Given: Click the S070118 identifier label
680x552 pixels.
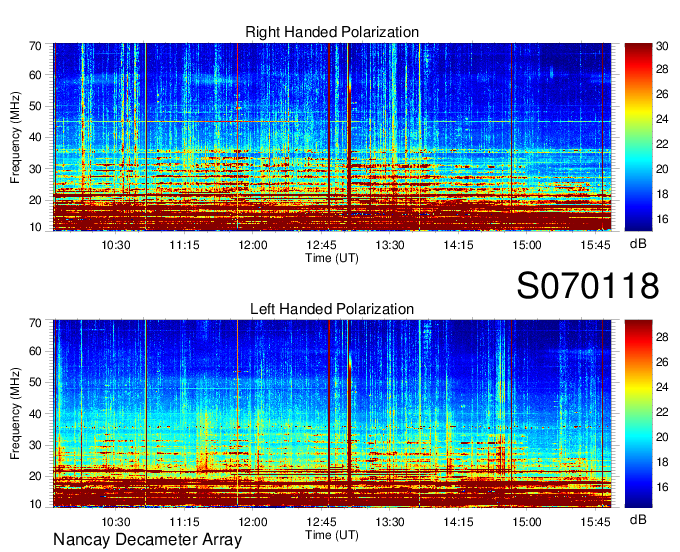Looking at the screenshot, I should (588, 286).
